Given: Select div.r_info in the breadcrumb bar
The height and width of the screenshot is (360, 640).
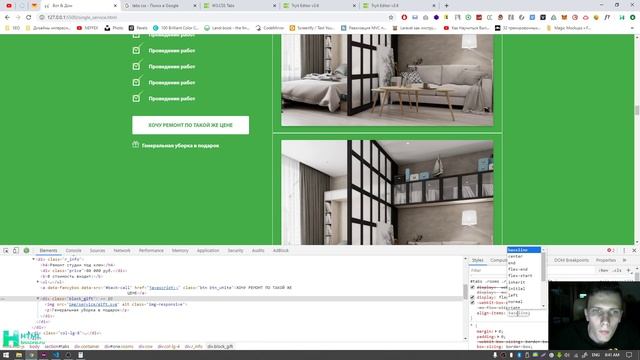Looking at the screenshot, I should [194, 347].
